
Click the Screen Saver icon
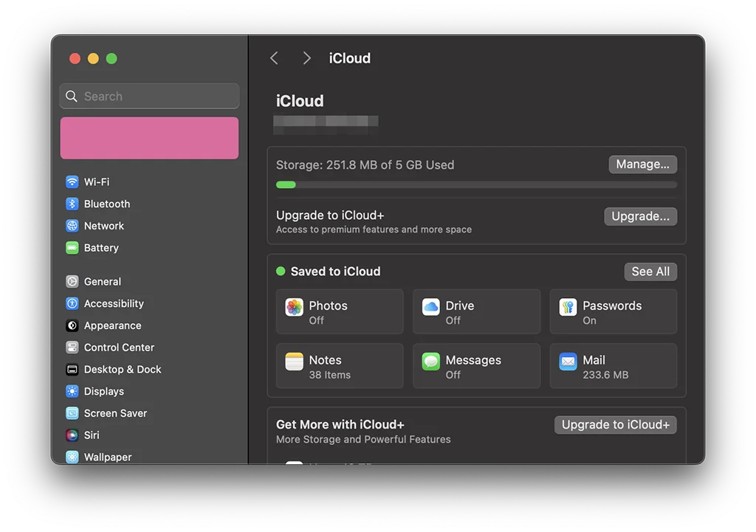click(72, 413)
